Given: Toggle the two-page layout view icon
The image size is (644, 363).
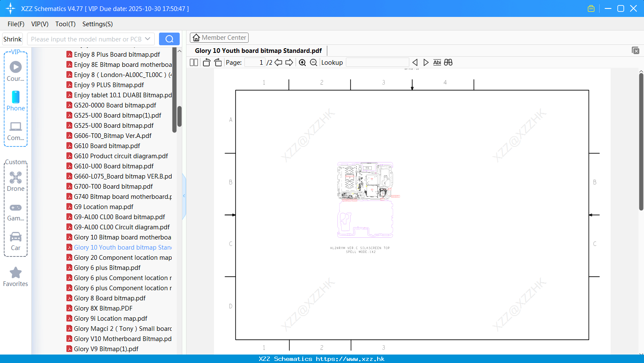Looking at the screenshot, I should pyautogui.click(x=194, y=62).
